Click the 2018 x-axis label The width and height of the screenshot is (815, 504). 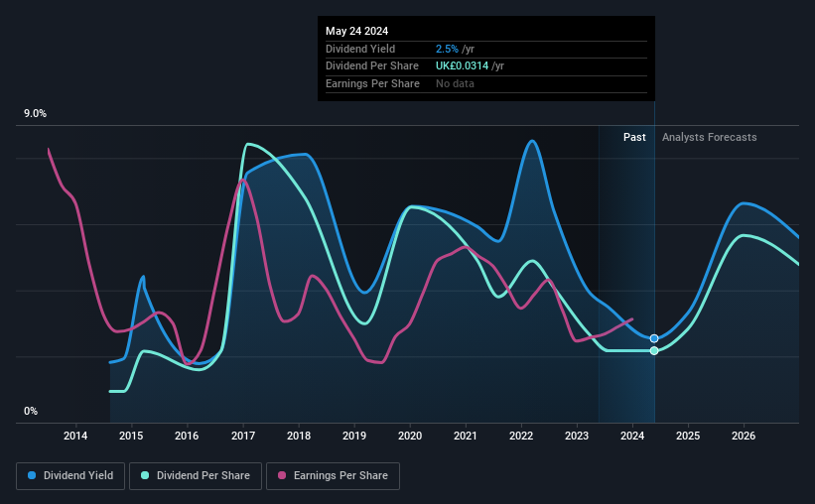click(x=299, y=436)
